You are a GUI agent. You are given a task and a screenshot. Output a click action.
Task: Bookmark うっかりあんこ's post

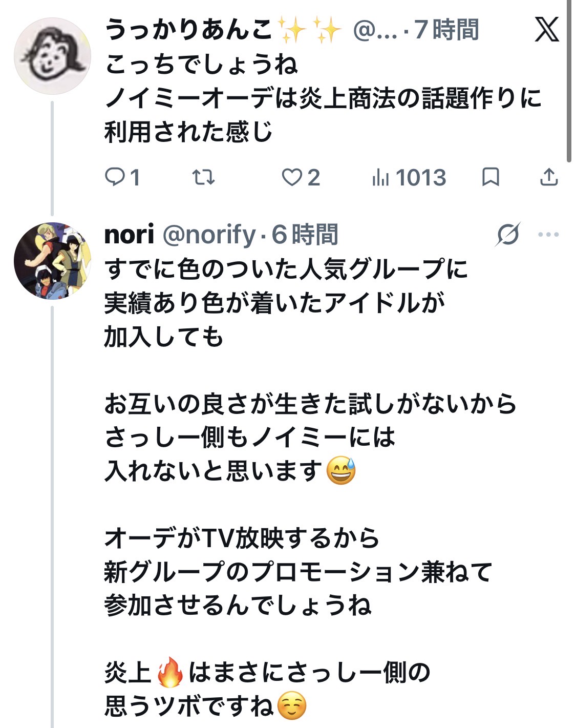click(x=490, y=177)
